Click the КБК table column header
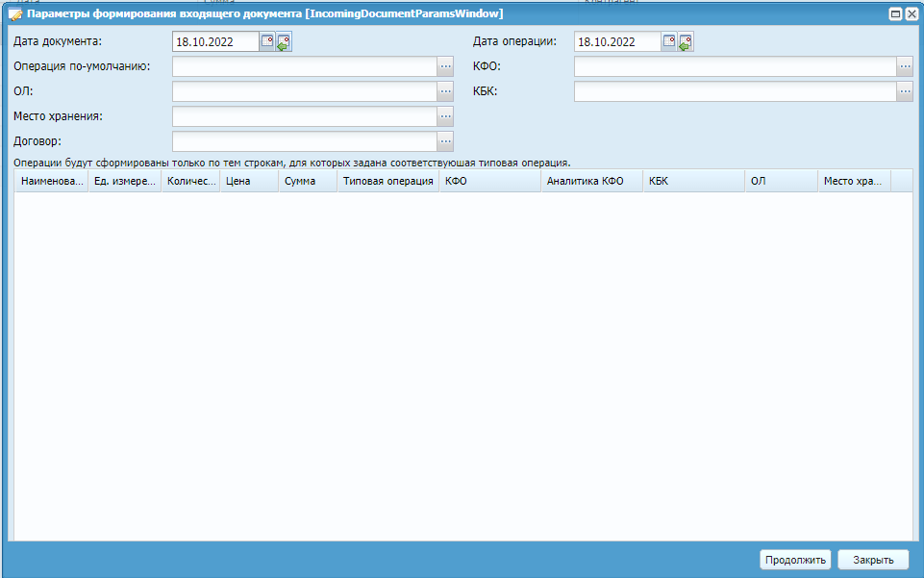The height and width of the screenshot is (578, 924). [694, 182]
